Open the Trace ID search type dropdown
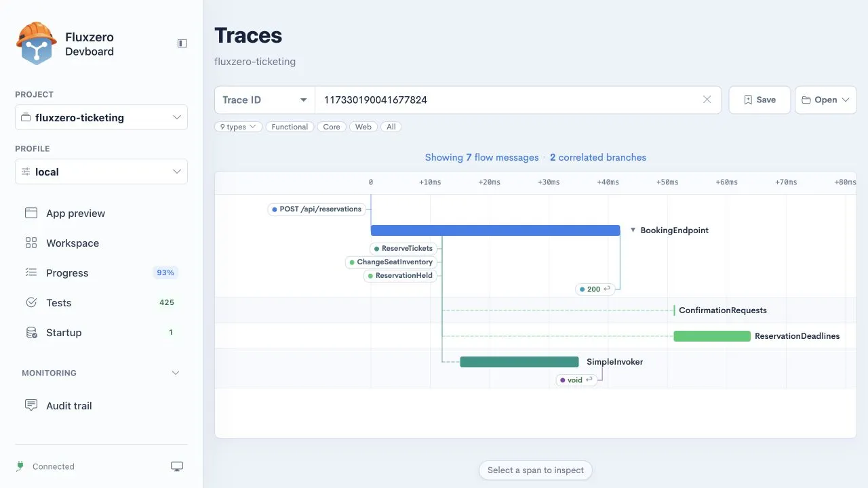The height and width of the screenshot is (488, 868). point(264,100)
